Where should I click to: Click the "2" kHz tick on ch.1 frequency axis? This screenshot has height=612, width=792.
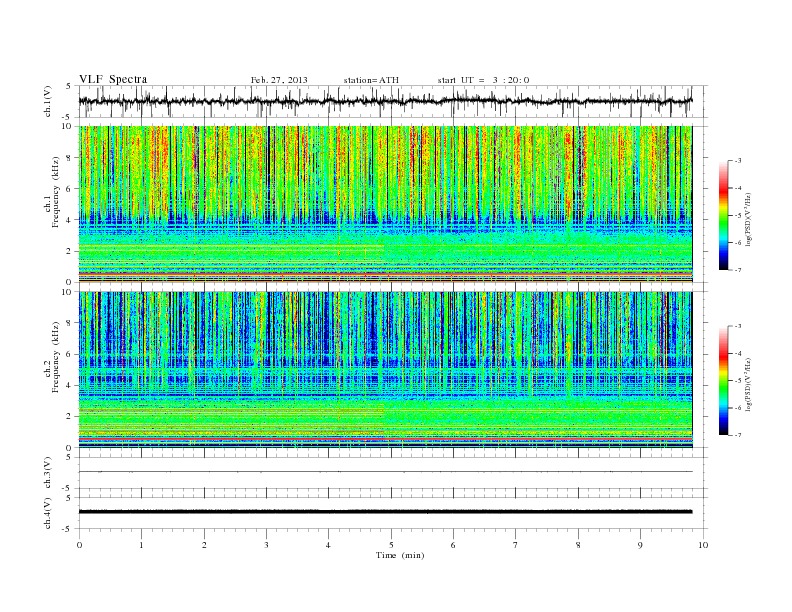69,251
